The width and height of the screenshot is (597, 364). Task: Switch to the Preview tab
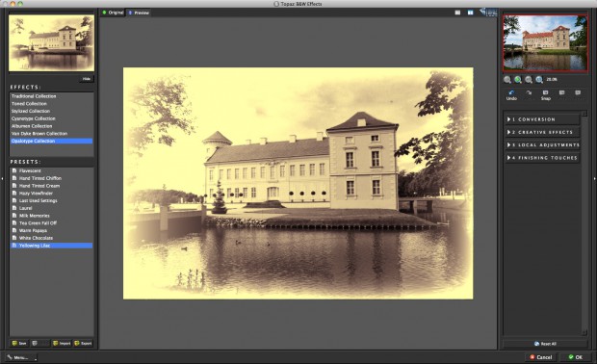139,13
